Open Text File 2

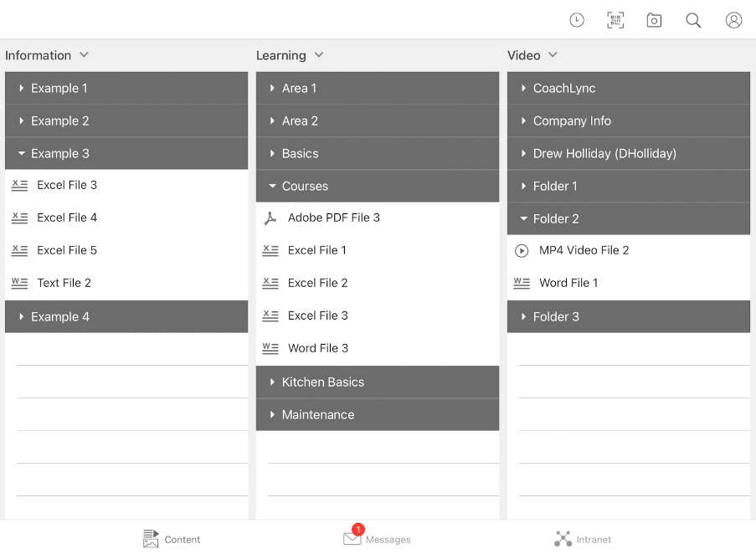[126, 283]
